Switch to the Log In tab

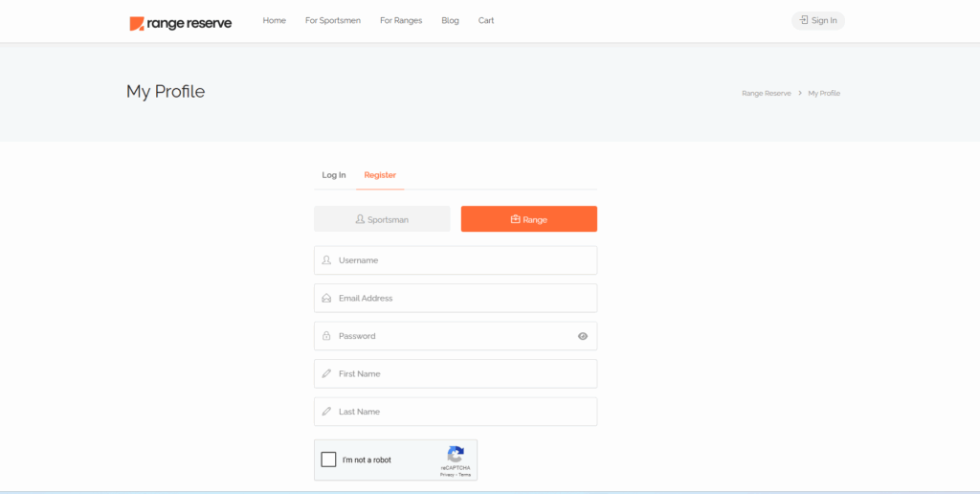click(x=334, y=175)
